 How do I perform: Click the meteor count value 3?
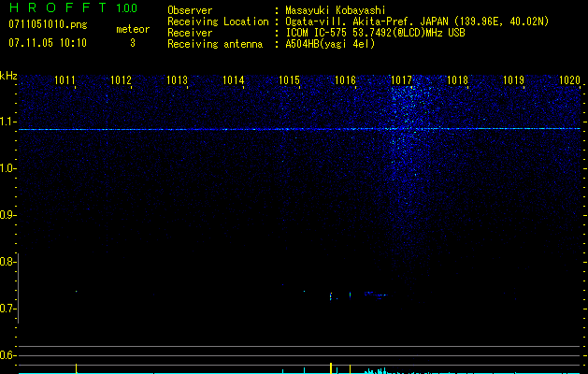(133, 43)
